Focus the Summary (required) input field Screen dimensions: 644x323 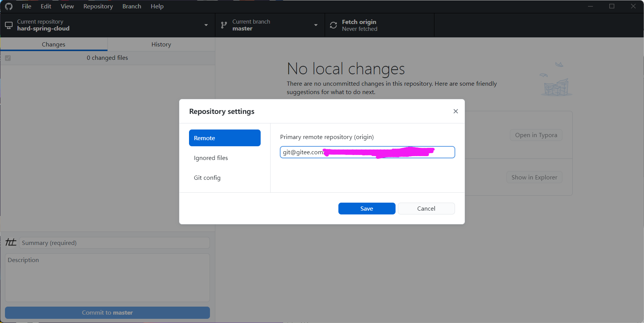click(114, 243)
